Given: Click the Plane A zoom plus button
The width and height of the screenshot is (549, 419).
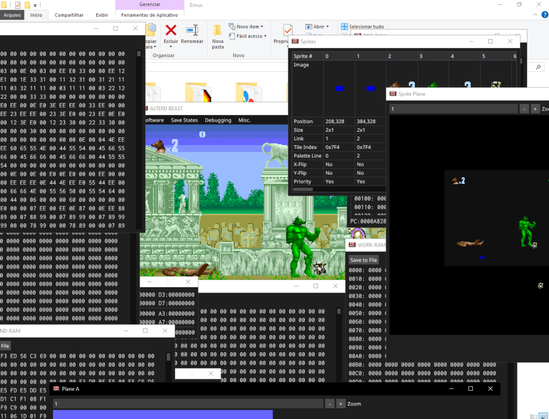Looking at the screenshot, I should coord(341,404).
